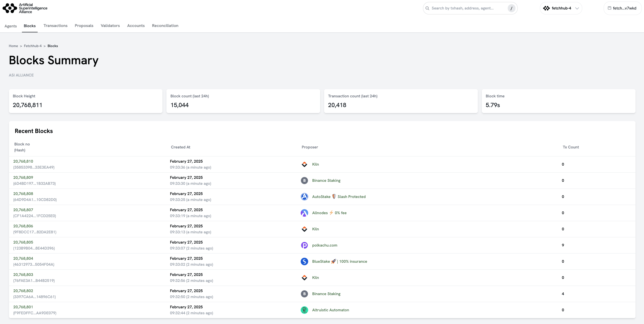Open the fetch...v7wkd wallet button
Image resolution: width=644 pixels, height=324 pixels.
[x=622, y=8]
